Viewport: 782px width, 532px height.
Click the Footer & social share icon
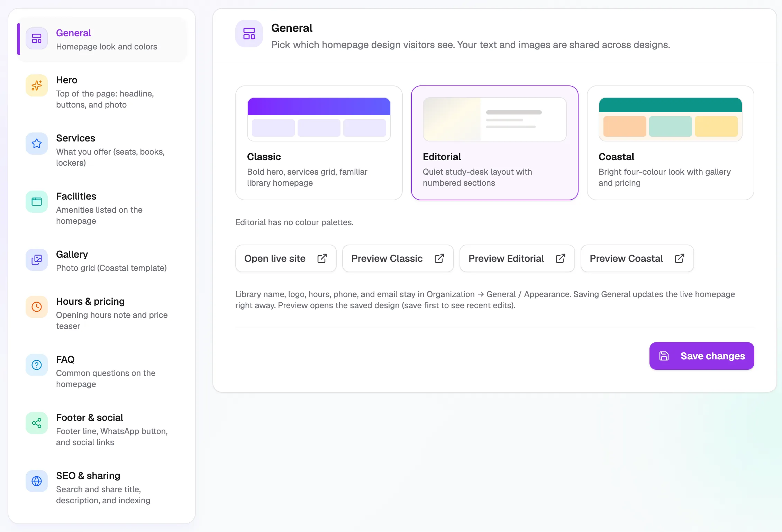[x=37, y=423]
